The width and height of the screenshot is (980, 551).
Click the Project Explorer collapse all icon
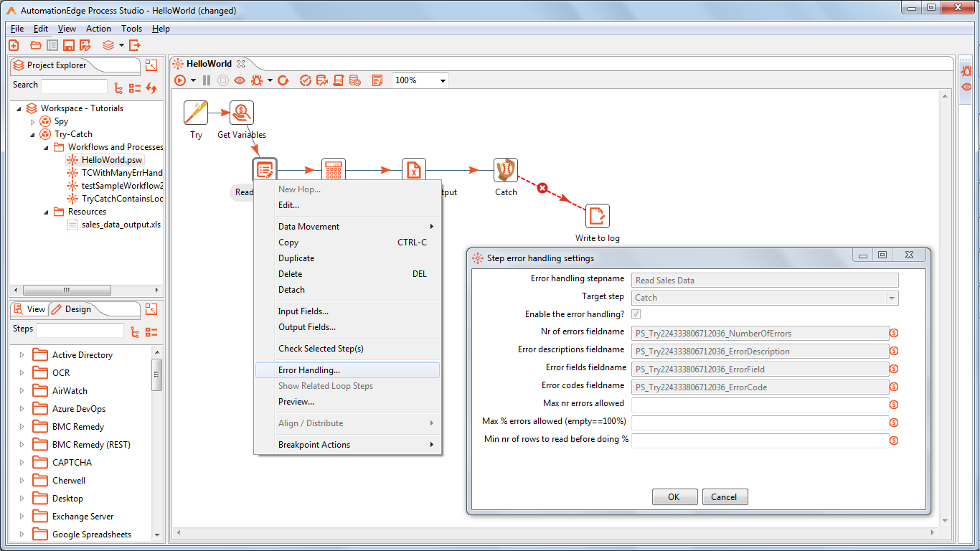[x=135, y=88]
